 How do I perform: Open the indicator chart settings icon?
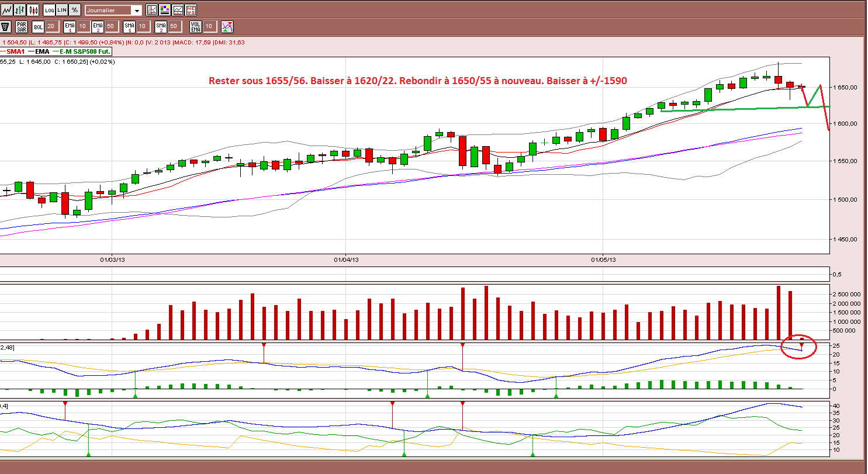(x=151, y=10)
